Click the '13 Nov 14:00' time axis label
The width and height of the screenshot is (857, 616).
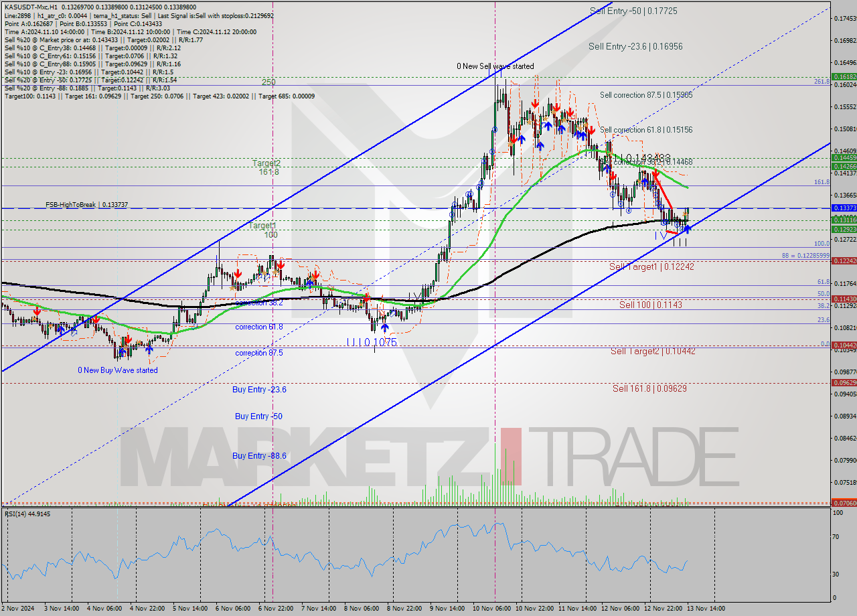[705, 609]
